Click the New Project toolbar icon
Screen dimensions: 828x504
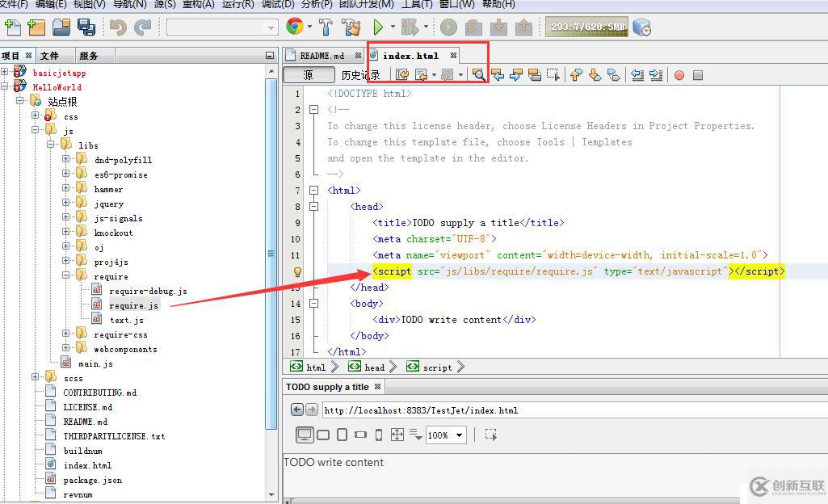pos(36,27)
